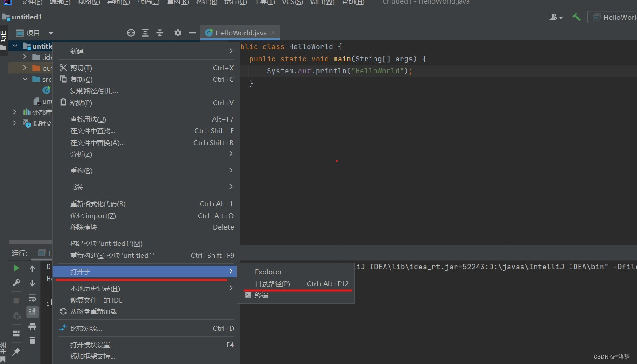The width and height of the screenshot is (637, 364).
Task: Expand the scratch files node
Action: (x=15, y=123)
